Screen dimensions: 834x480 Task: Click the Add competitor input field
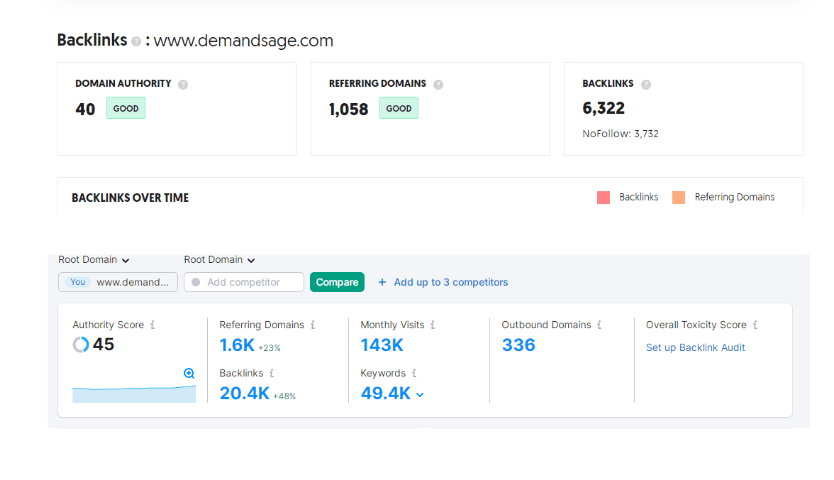pyautogui.click(x=244, y=282)
